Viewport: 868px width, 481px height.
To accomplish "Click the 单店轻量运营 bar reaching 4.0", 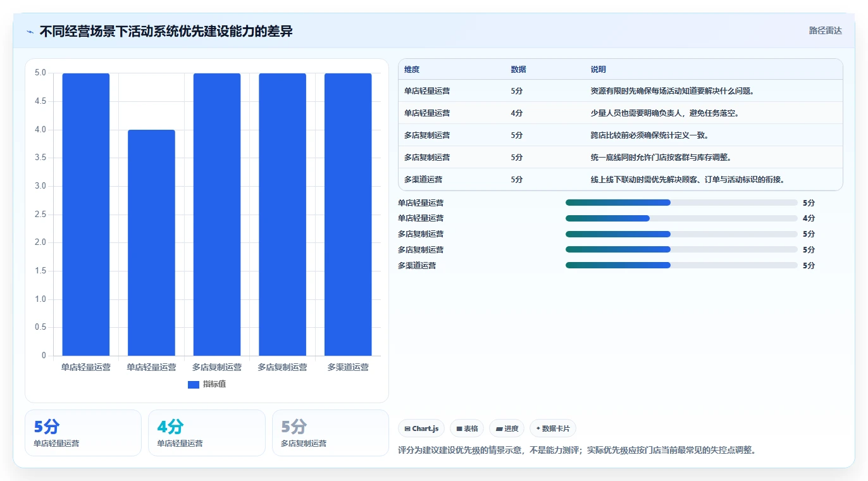I will [x=151, y=242].
